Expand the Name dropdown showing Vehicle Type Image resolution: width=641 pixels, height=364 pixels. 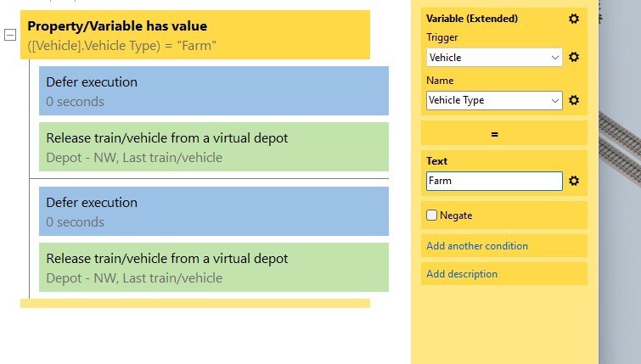(x=494, y=100)
